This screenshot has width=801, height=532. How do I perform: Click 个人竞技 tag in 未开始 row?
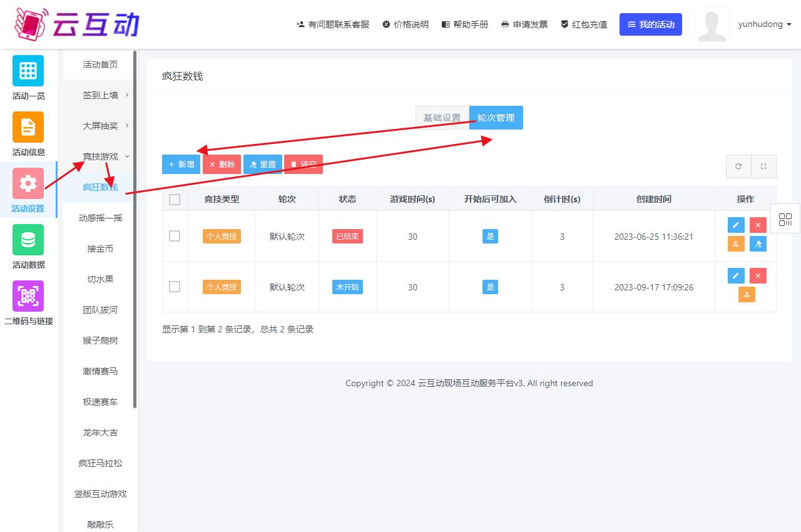(x=222, y=287)
